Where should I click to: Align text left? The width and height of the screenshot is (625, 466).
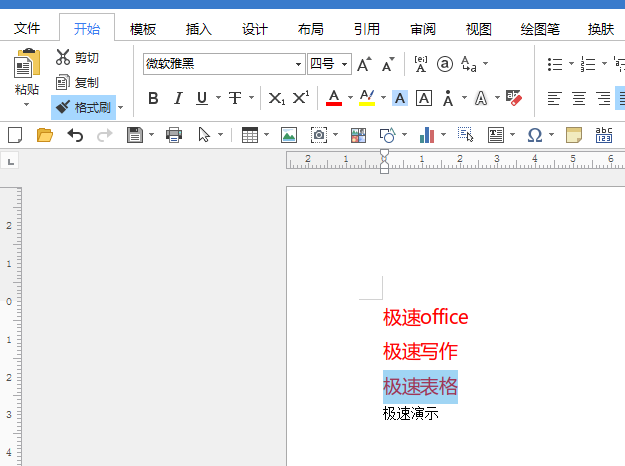554,98
